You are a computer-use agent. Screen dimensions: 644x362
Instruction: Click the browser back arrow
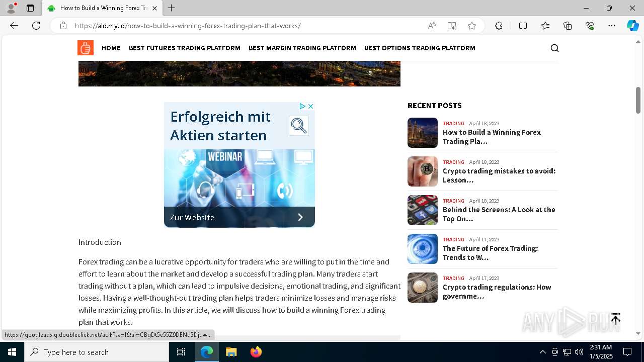point(14,26)
